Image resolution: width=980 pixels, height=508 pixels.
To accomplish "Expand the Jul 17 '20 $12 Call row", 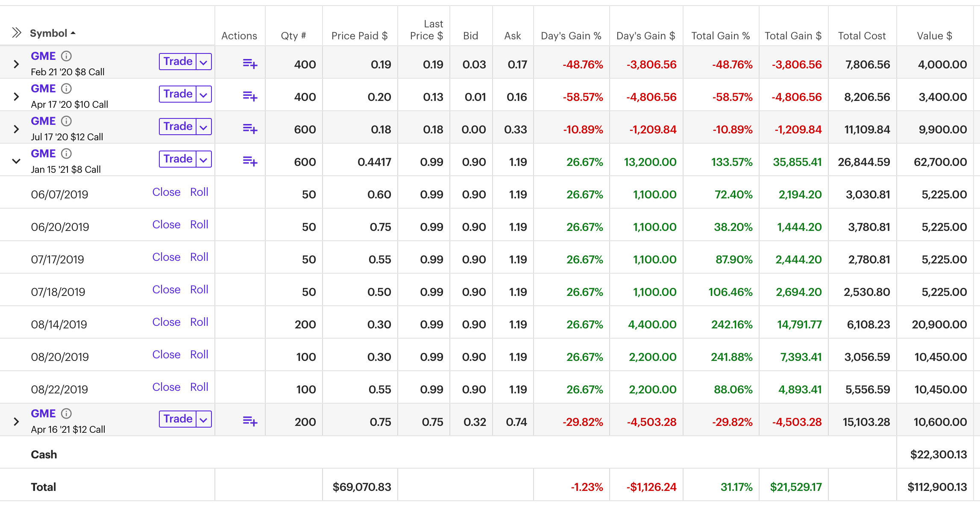I will pos(16,129).
